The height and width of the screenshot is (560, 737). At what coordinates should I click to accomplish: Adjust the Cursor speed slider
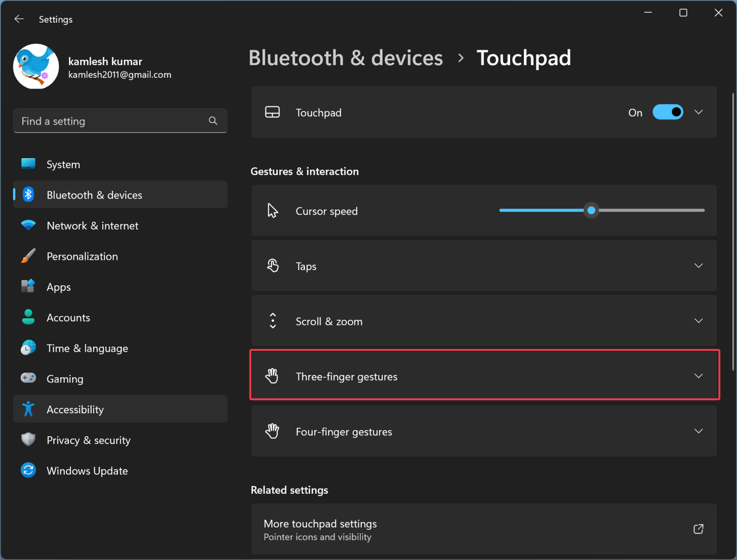pos(591,210)
